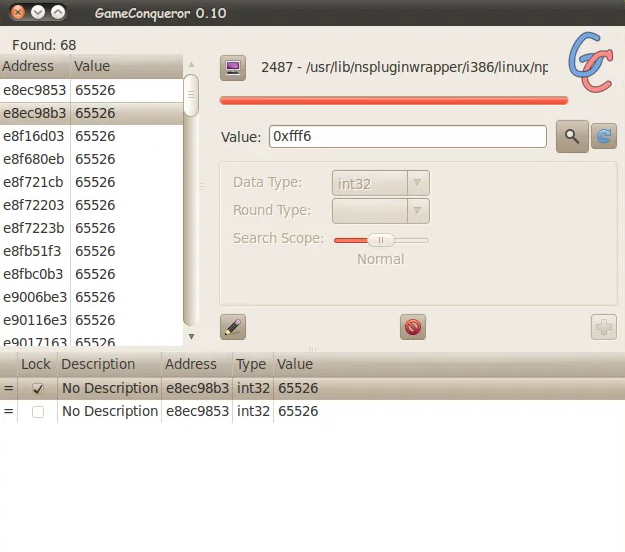
Task: Click the Search Scope slider handle
Action: tap(381, 240)
